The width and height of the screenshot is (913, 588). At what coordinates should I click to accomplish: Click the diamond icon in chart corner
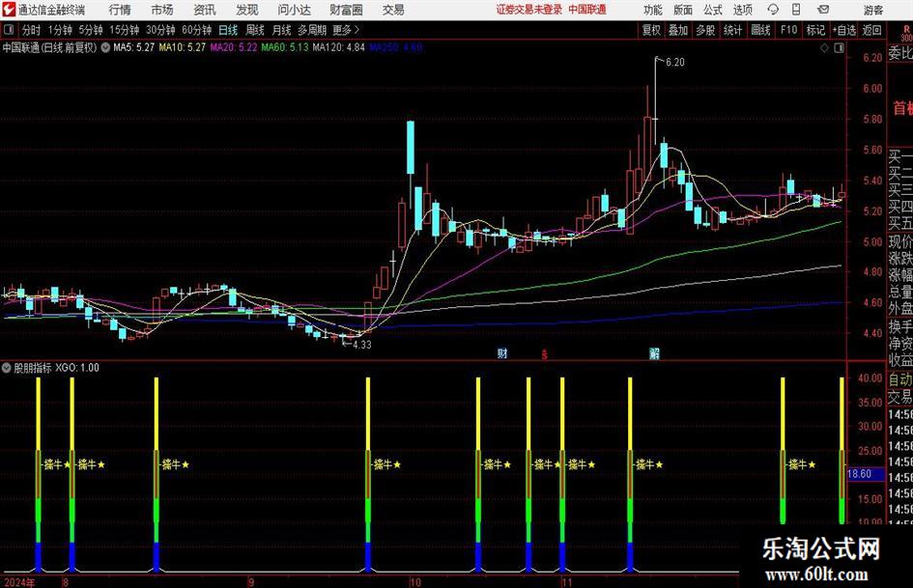pyautogui.click(x=824, y=48)
